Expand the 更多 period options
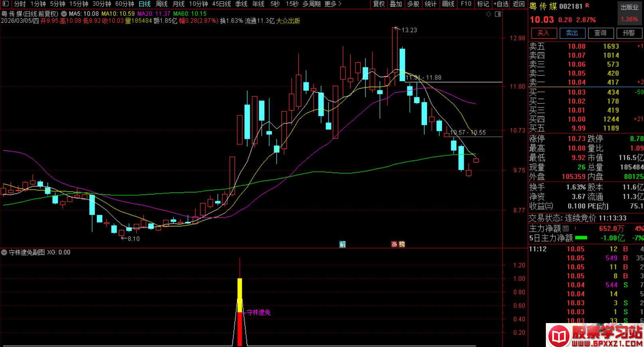 pyautogui.click(x=333, y=4)
